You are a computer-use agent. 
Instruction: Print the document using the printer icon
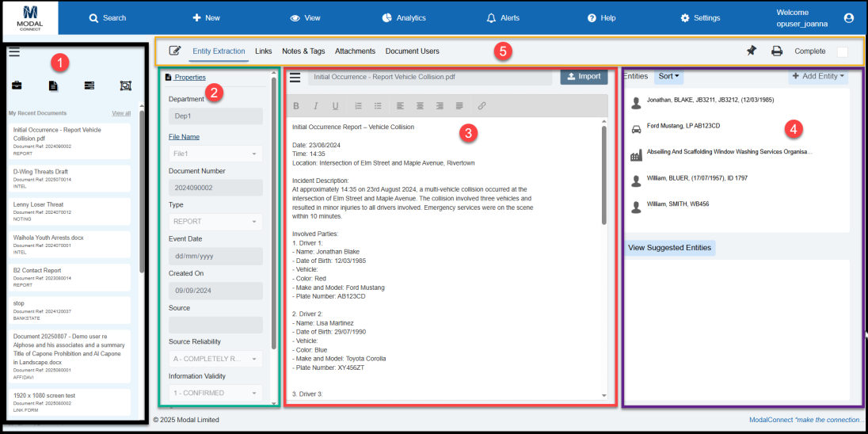pos(777,51)
